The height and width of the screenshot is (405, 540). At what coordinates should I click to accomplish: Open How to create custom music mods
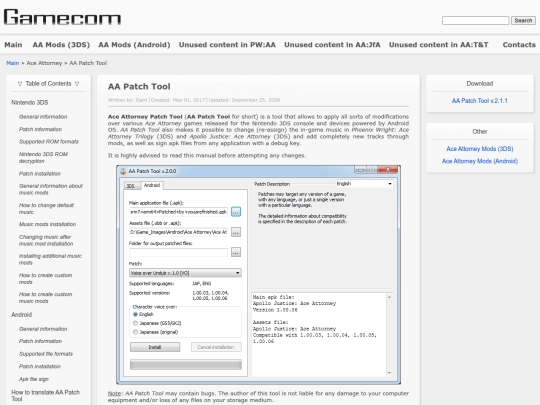point(45,297)
